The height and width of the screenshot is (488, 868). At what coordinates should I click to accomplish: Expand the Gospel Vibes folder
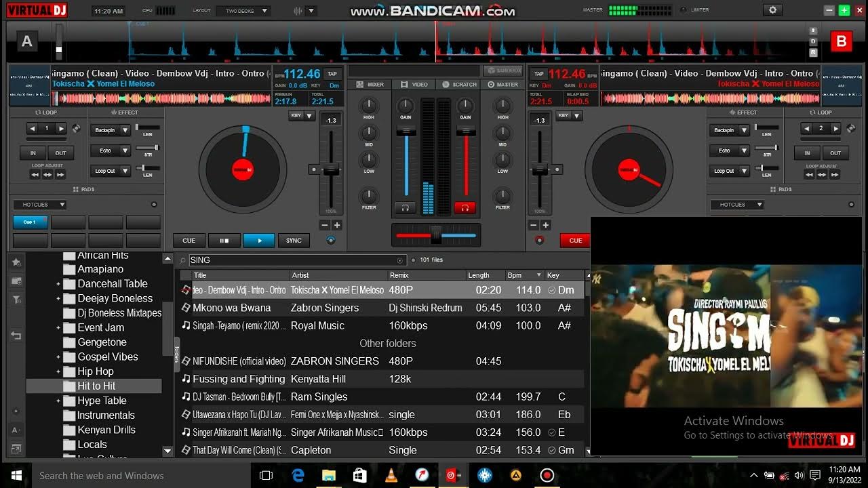click(x=58, y=357)
